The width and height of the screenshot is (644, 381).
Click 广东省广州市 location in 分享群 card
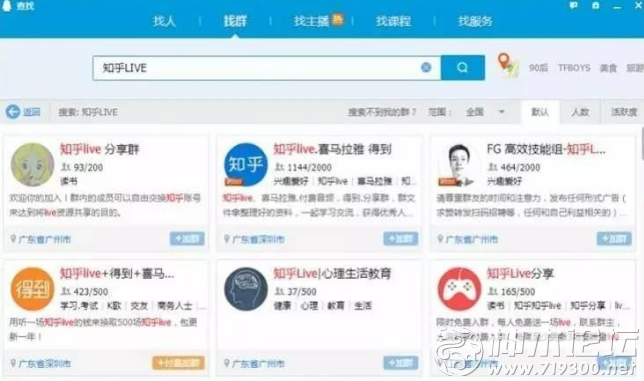coord(44,239)
